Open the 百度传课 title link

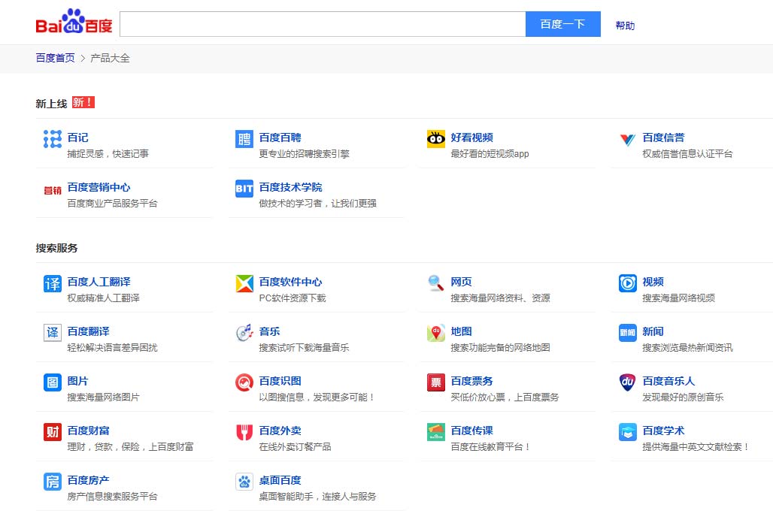tap(471, 431)
